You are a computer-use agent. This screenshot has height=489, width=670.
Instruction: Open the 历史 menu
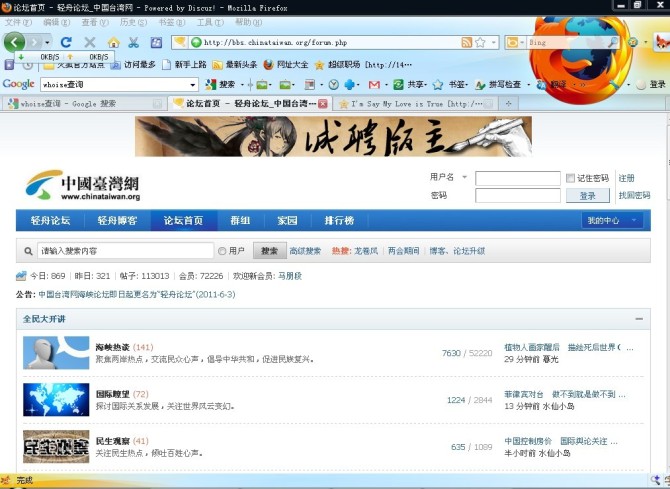coord(133,22)
